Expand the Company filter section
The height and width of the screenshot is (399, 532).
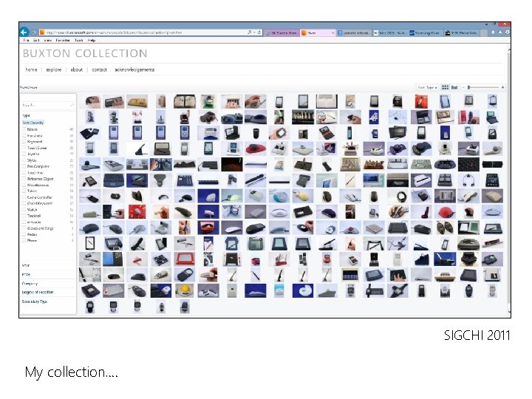(x=30, y=283)
